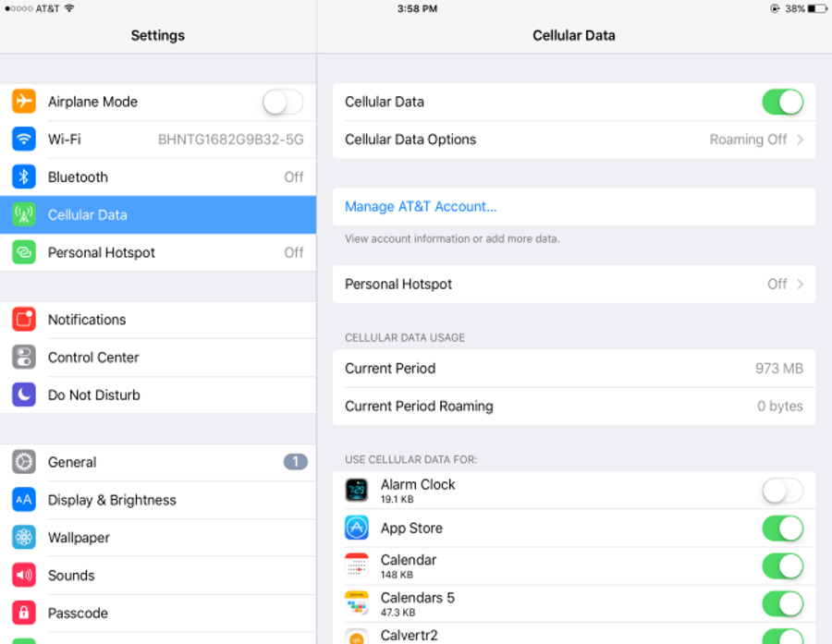This screenshot has width=832, height=644.
Task: Disable cellular data for Calendar
Action: coord(783,565)
